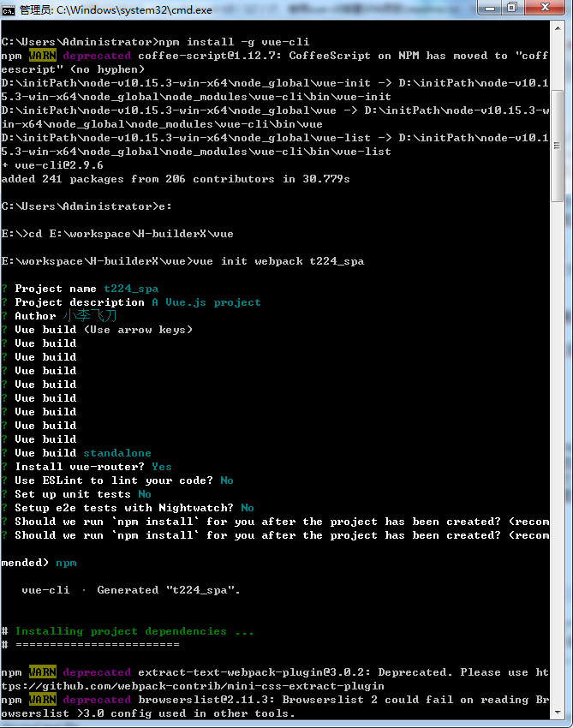Click the 'No' answer for unit tests

(x=145, y=494)
